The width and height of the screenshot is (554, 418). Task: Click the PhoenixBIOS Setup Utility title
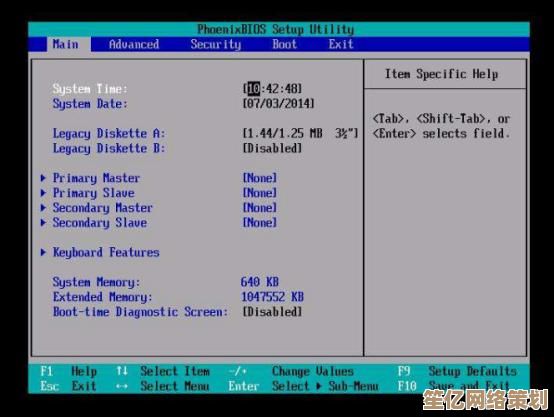point(276,29)
